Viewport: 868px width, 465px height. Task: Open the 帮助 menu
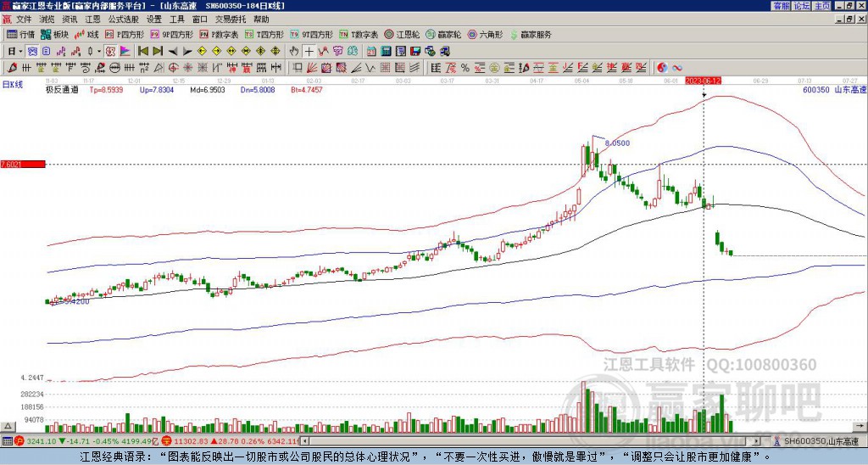pyautogui.click(x=261, y=20)
